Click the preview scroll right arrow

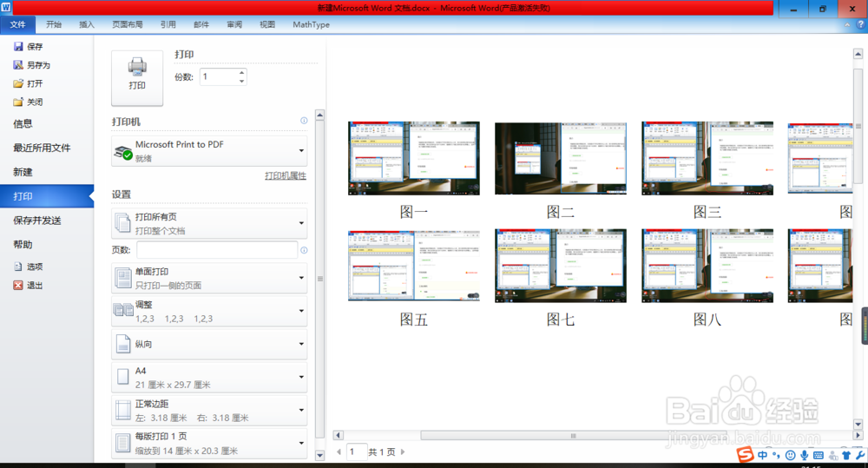tap(858, 435)
